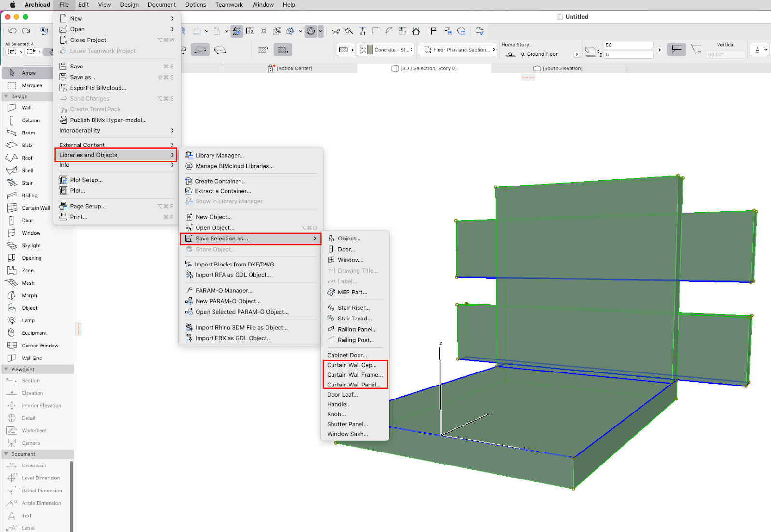Click Open Object... menu entry
Image resolution: width=771 pixels, height=532 pixels.
pos(215,228)
